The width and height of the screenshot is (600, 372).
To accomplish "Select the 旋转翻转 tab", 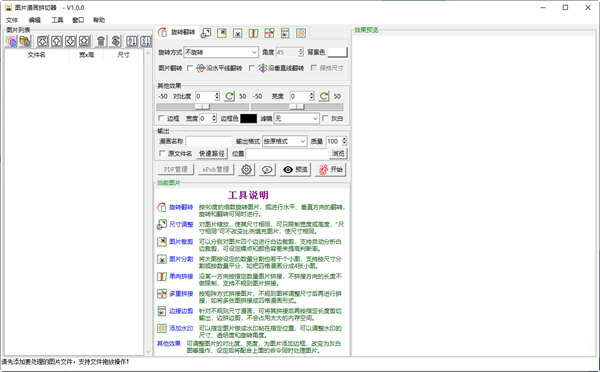I will point(177,33).
